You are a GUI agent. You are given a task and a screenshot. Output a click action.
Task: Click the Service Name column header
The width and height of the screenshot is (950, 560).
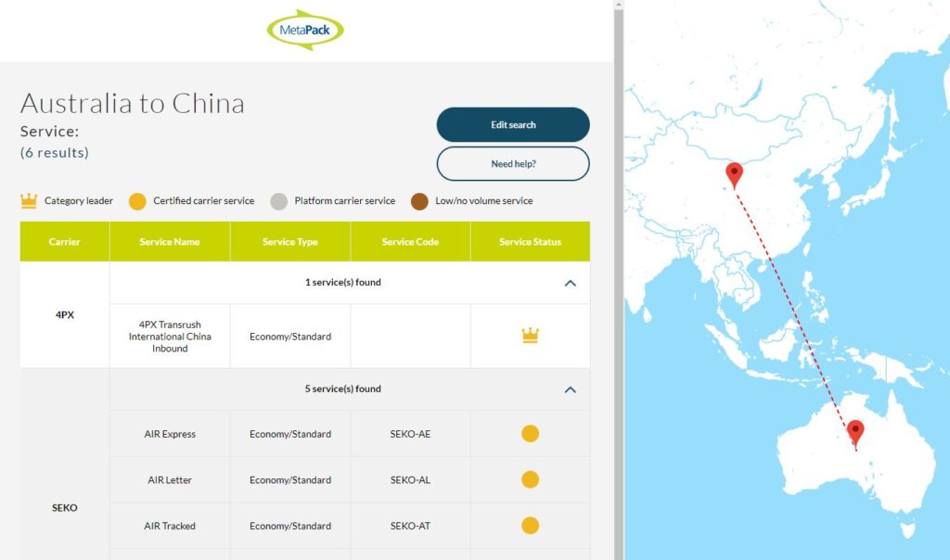(x=170, y=242)
